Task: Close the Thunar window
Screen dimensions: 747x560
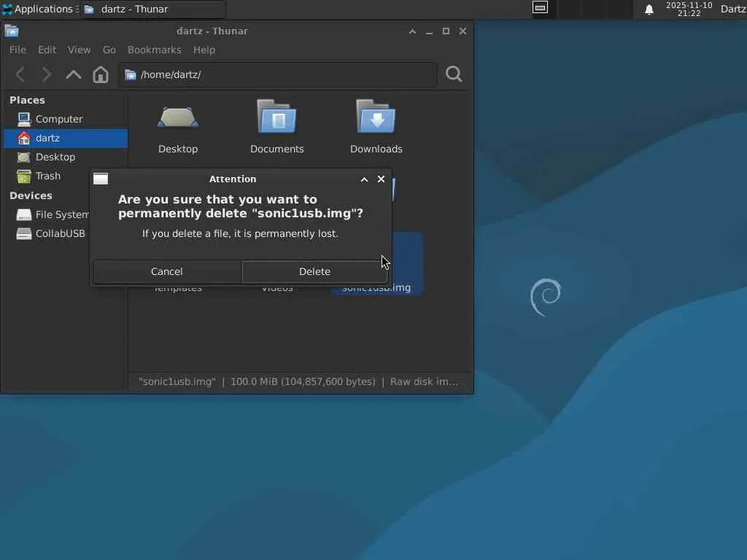Action: pyautogui.click(x=462, y=31)
